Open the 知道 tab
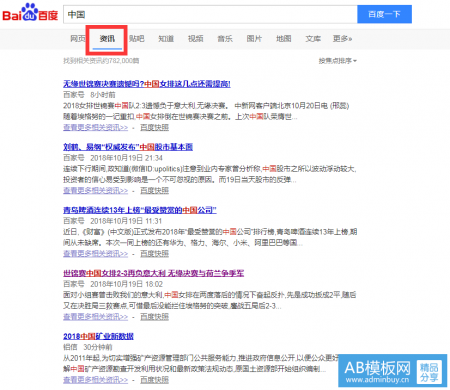This screenshot has width=450, height=390. [x=166, y=39]
